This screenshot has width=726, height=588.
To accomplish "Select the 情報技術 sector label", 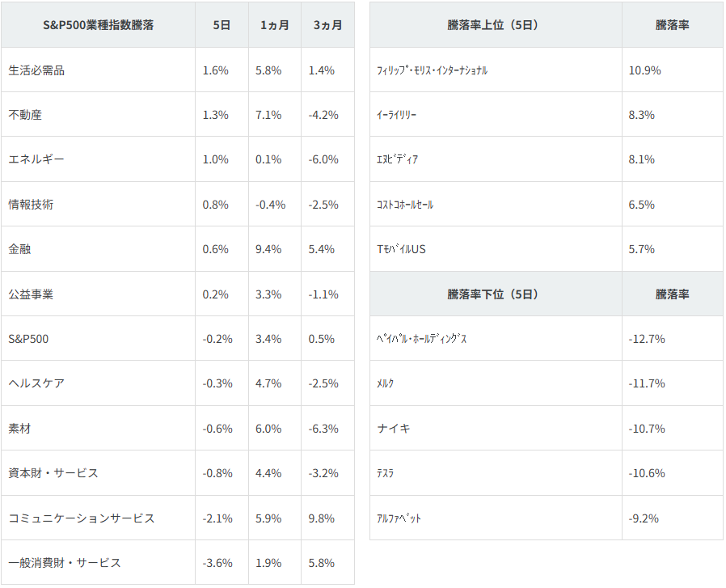I will 31,205.
